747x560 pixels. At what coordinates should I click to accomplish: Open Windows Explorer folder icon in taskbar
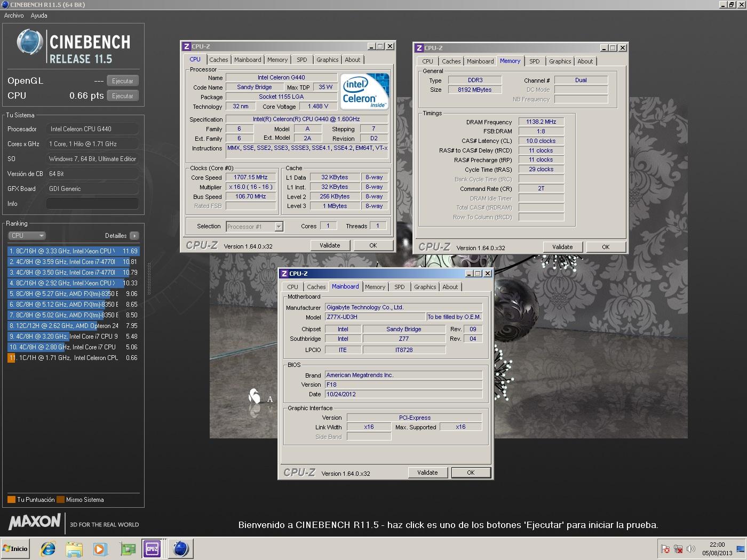[74, 548]
